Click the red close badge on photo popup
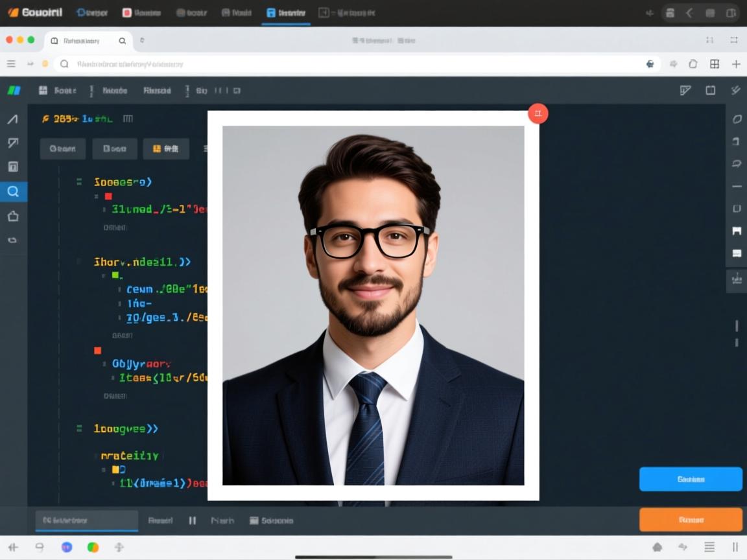 coord(538,113)
